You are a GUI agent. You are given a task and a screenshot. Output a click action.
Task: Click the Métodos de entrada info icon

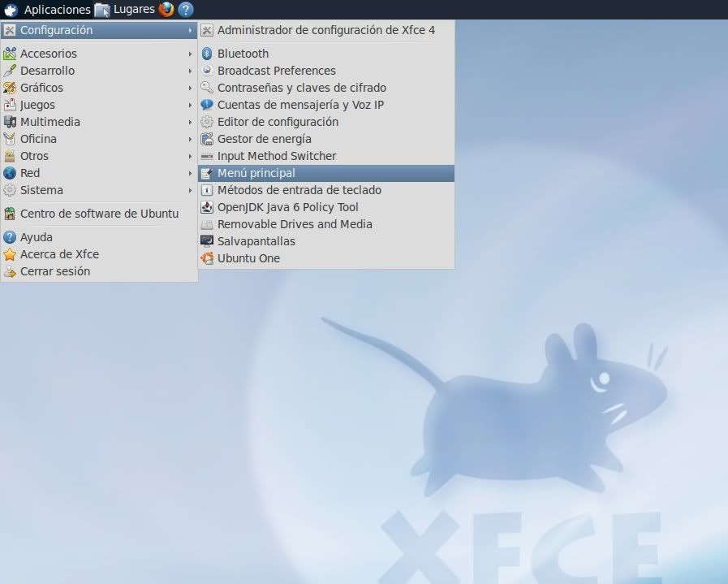pos(207,190)
